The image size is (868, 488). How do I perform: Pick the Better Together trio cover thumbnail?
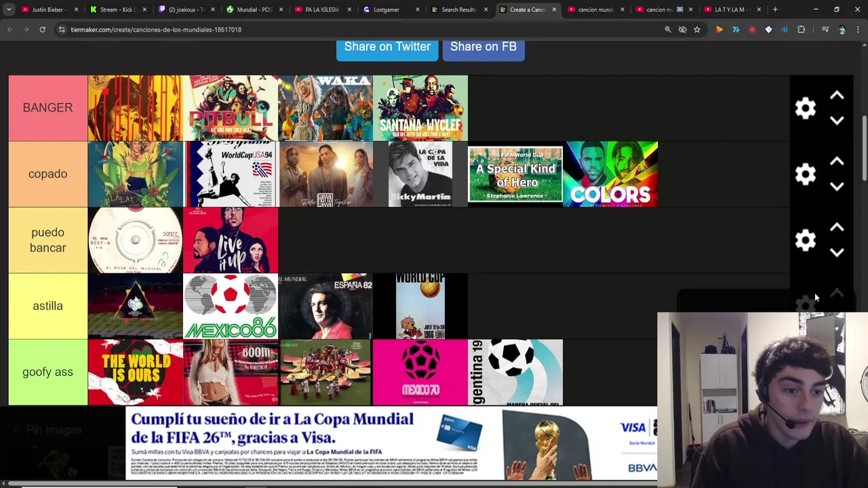click(x=325, y=174)
